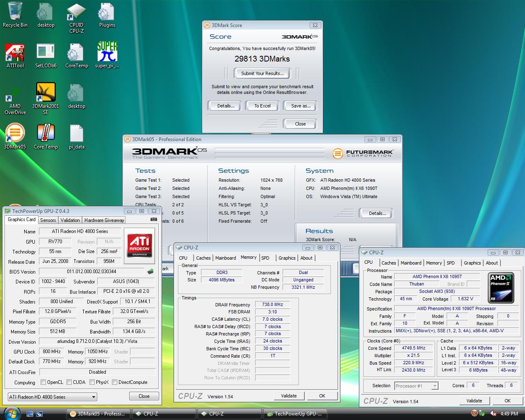
Task: Enable the CUDA checkbox in GPU-Z
Action: click(x=69, y=382)
